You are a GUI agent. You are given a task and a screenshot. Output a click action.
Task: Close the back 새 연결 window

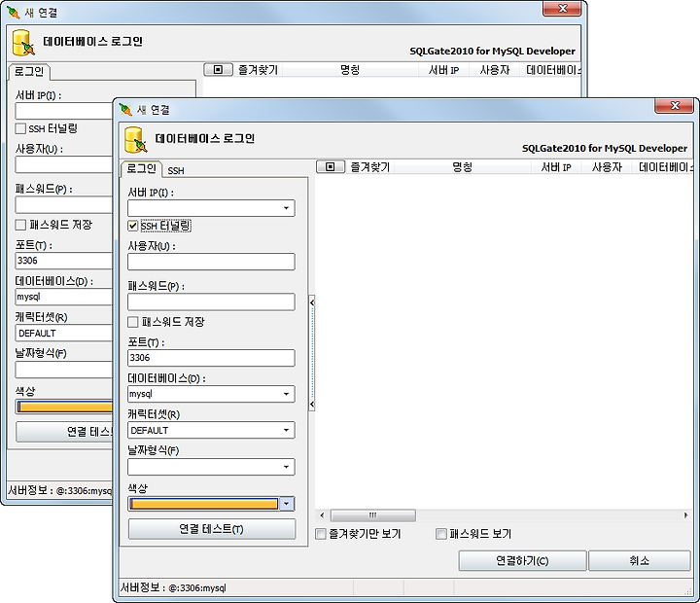(563, 9)
